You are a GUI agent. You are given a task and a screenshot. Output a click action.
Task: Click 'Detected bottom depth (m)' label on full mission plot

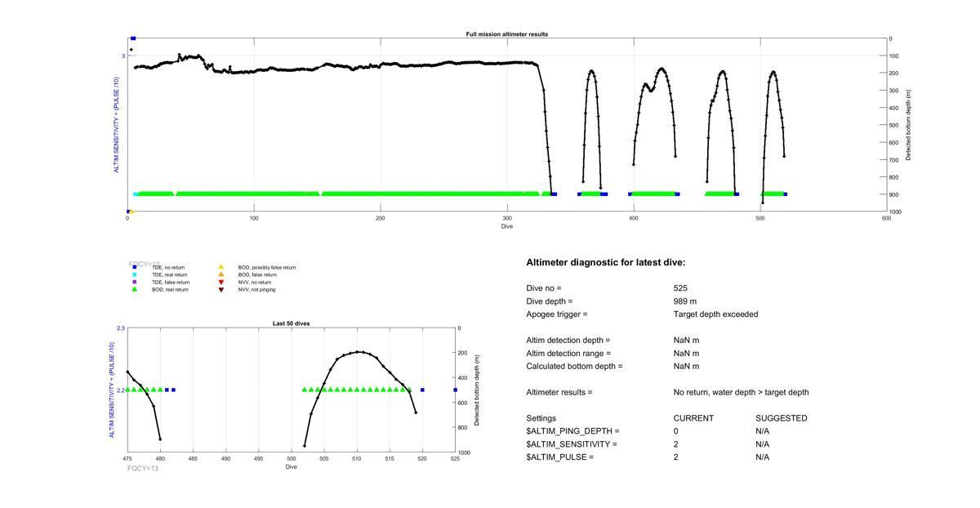tap(909, 125)
